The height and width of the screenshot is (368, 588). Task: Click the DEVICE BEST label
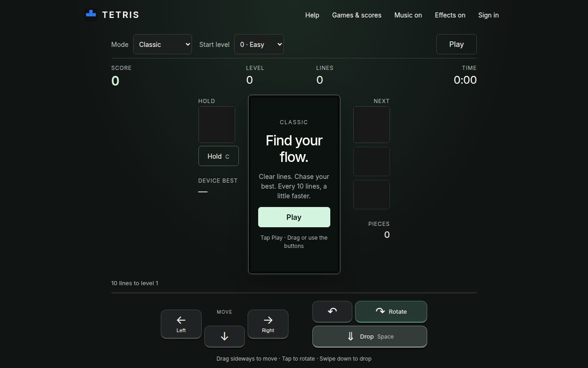coord(218,181)
